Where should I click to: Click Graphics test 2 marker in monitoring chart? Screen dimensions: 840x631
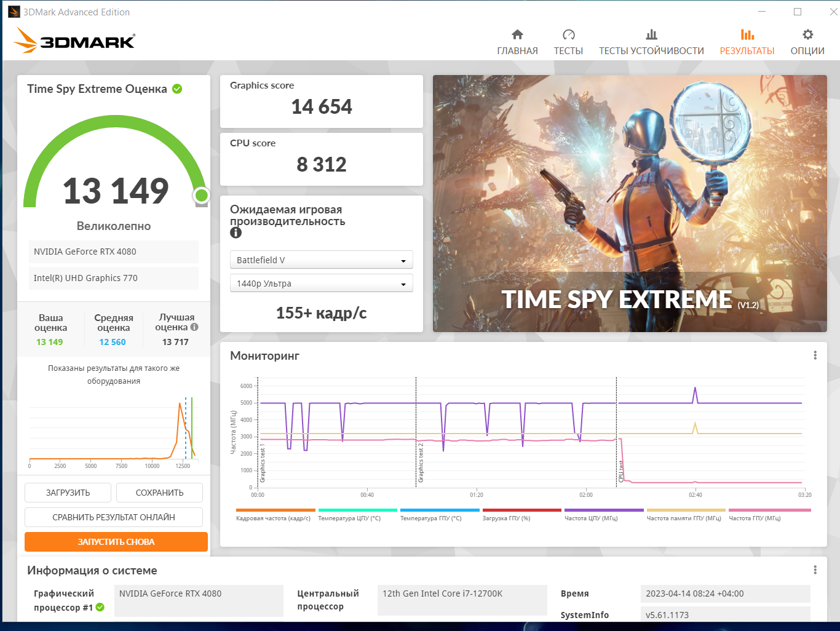(x=421, y=462)
